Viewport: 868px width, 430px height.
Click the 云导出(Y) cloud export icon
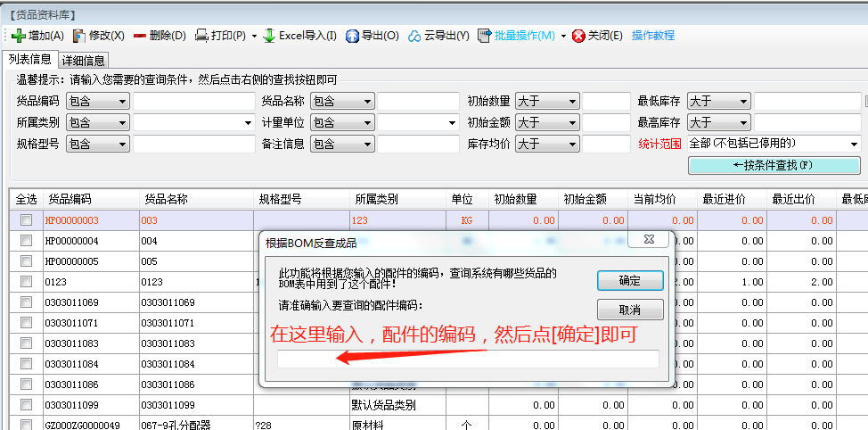[414, 36]
